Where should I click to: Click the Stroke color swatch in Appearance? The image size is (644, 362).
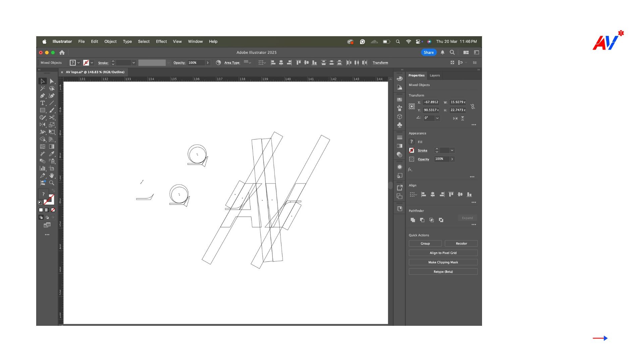[412, 150]
